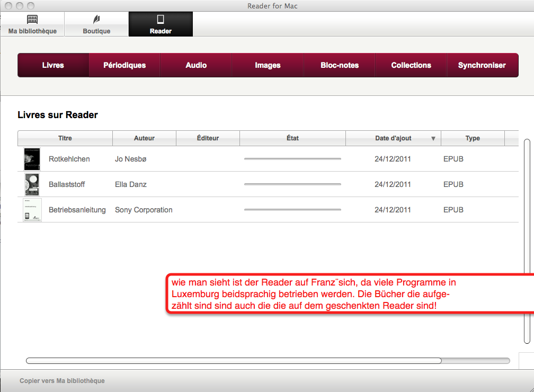Click the Ballaststoff book cover thumbnail

32,184
